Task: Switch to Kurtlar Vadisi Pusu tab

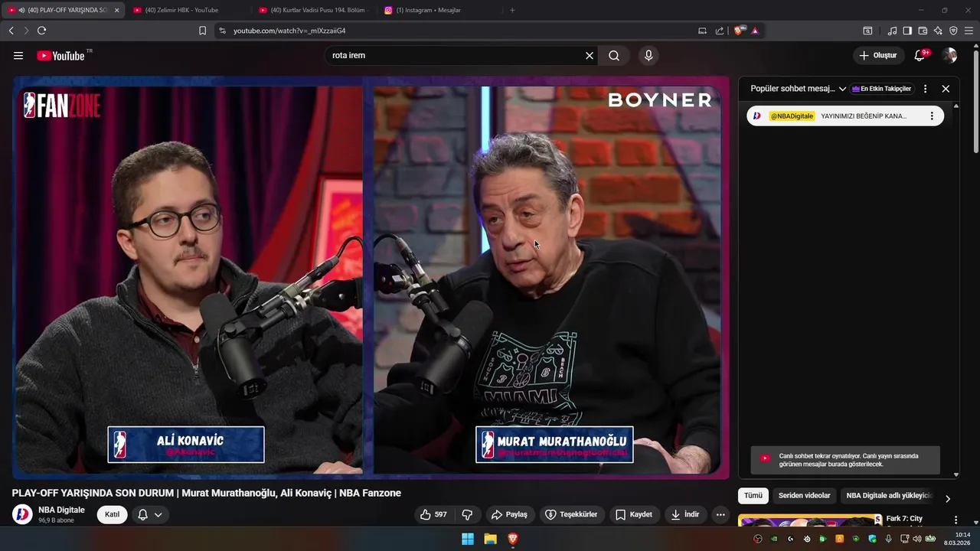Action: (x=314, y=10)
